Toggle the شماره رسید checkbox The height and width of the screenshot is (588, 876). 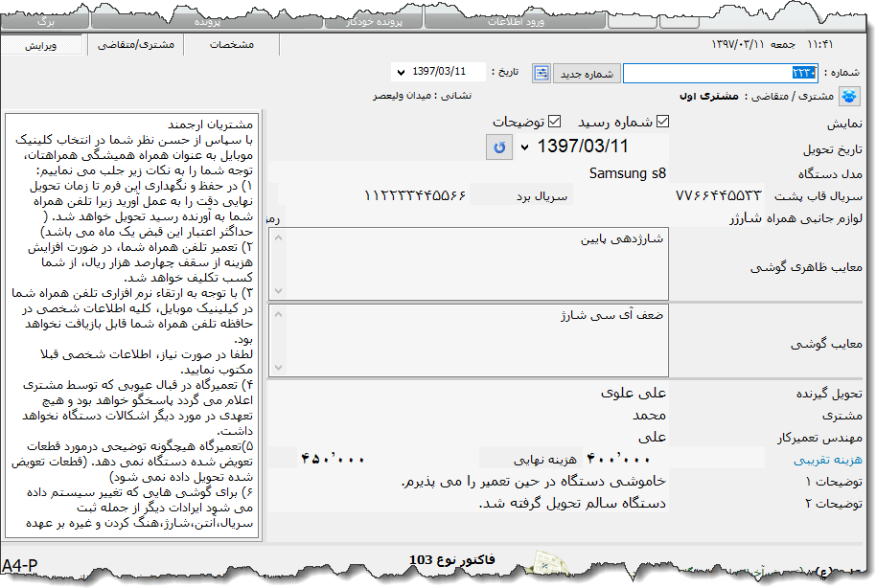click(663, 122)
